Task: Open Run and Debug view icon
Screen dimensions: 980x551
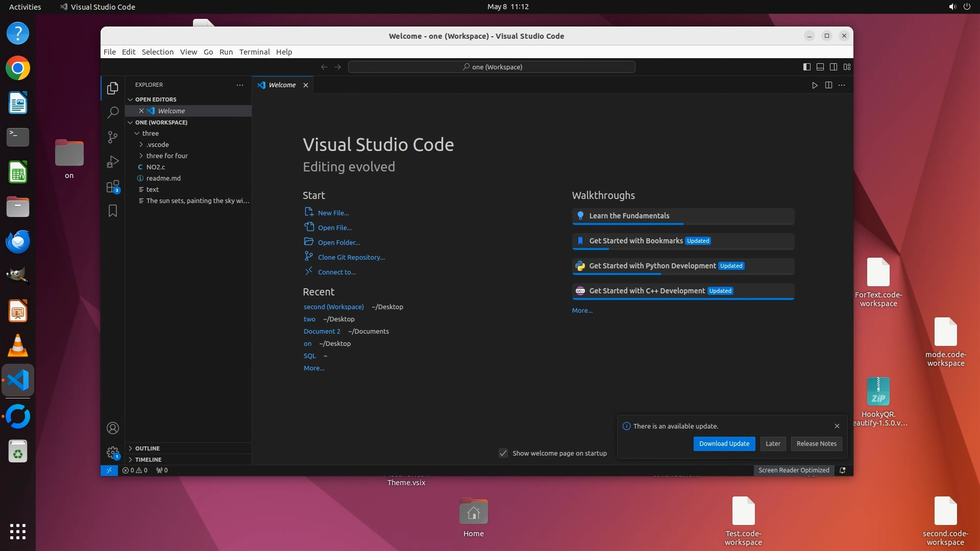Action: coord(113,162)
